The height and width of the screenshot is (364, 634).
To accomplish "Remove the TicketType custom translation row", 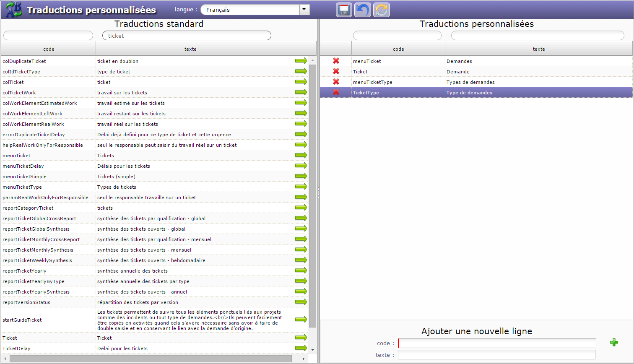I will 336,92.
